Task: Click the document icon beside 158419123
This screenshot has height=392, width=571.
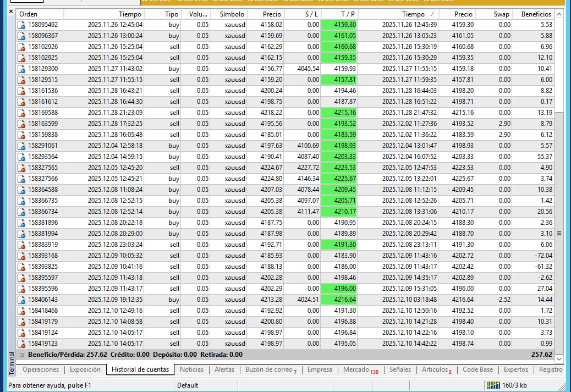Action: pos(20,344)
